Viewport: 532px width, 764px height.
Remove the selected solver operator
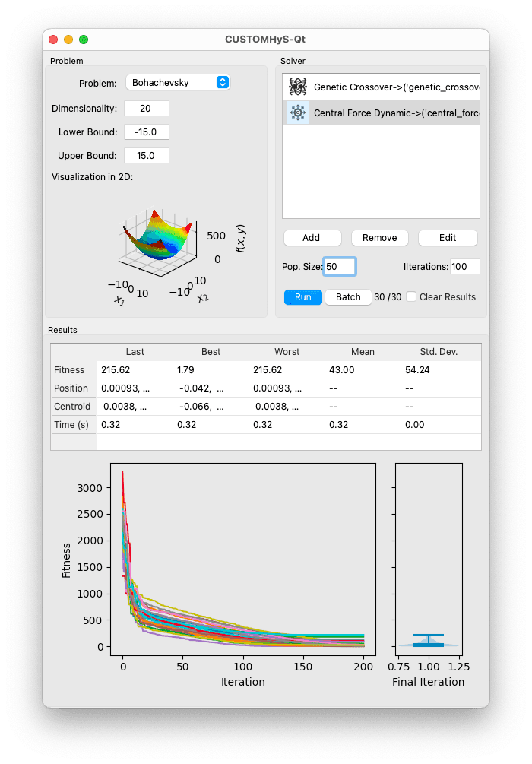(x=379, y=238)
